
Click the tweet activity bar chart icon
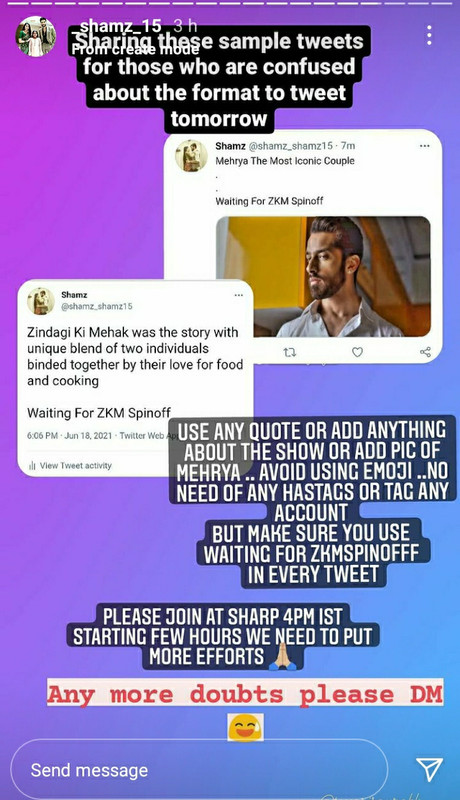[x=32, y=465]
